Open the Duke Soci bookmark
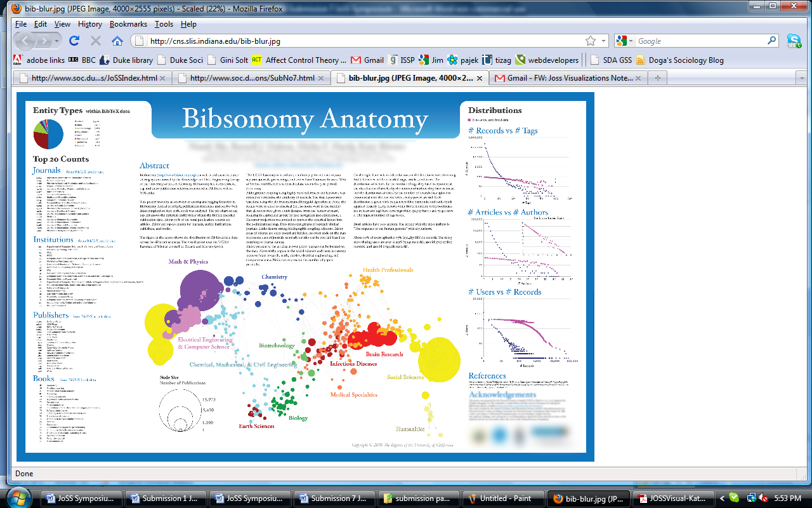Image resolution: width=812 pixels, height=508 pixels. click(x=180, y=60)
